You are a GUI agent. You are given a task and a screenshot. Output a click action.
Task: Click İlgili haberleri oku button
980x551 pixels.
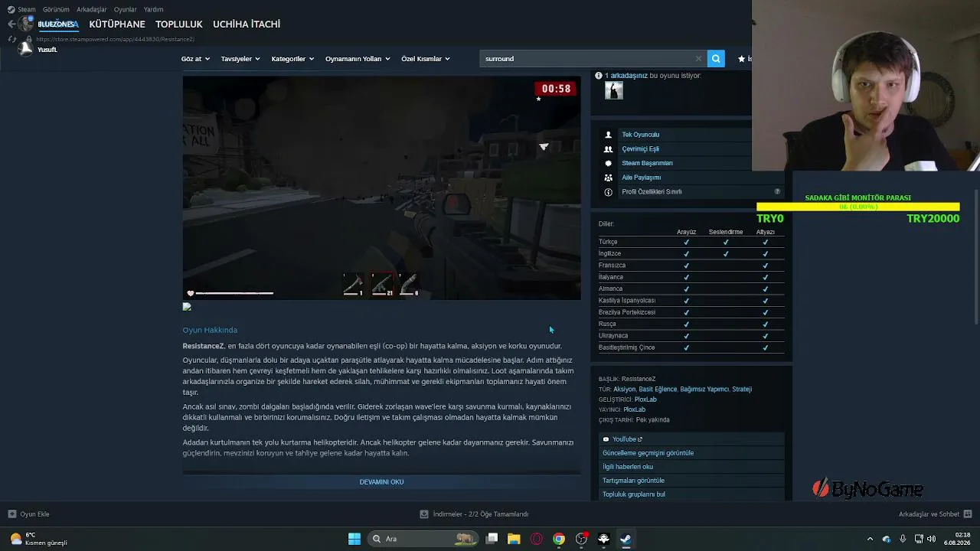pyautogui.click(x=691, y=467)
